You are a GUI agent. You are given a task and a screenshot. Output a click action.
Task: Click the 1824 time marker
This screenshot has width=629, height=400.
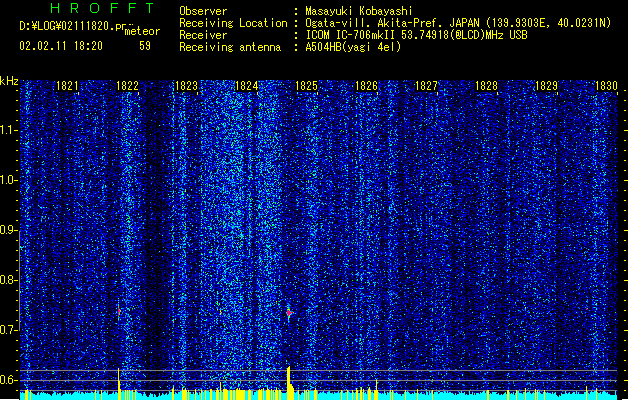(x=246, y=86)
